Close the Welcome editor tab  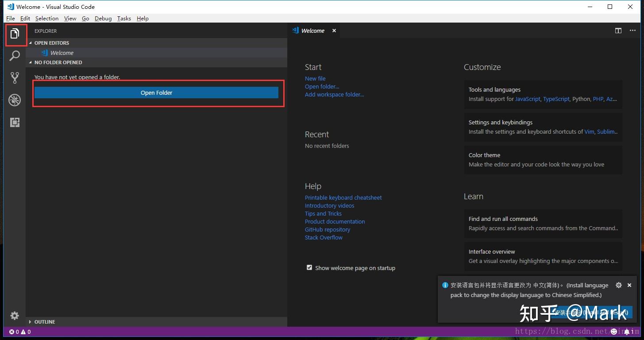pyautogui.click(x=334, y=31)
